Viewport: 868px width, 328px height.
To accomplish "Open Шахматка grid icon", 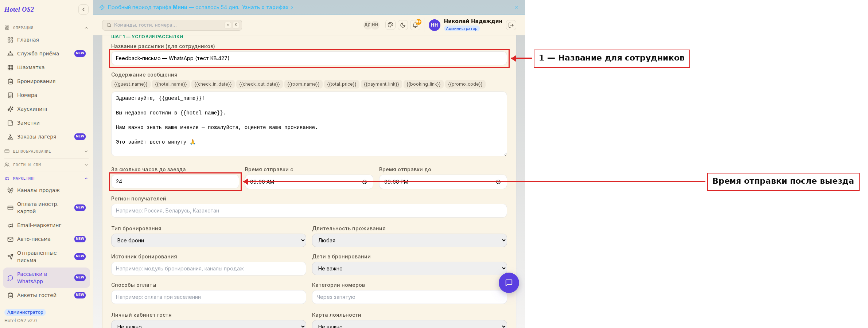I will [x=11, y=67].
